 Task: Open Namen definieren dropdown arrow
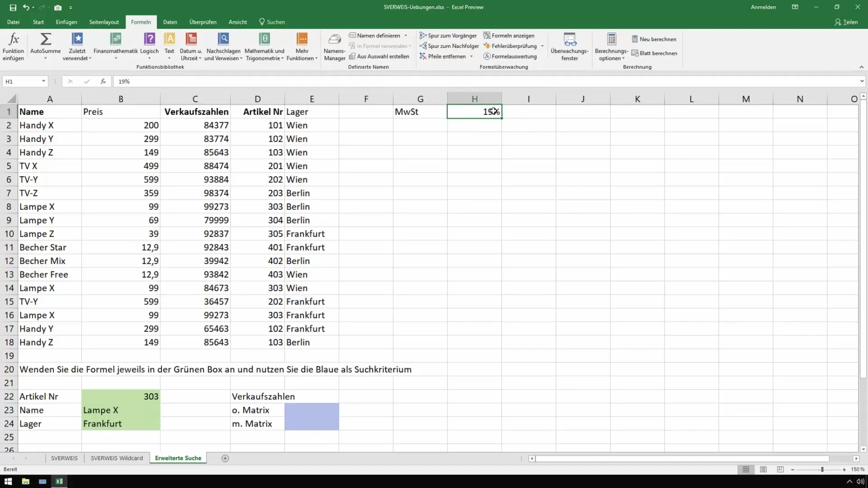[x=406, y=36]
